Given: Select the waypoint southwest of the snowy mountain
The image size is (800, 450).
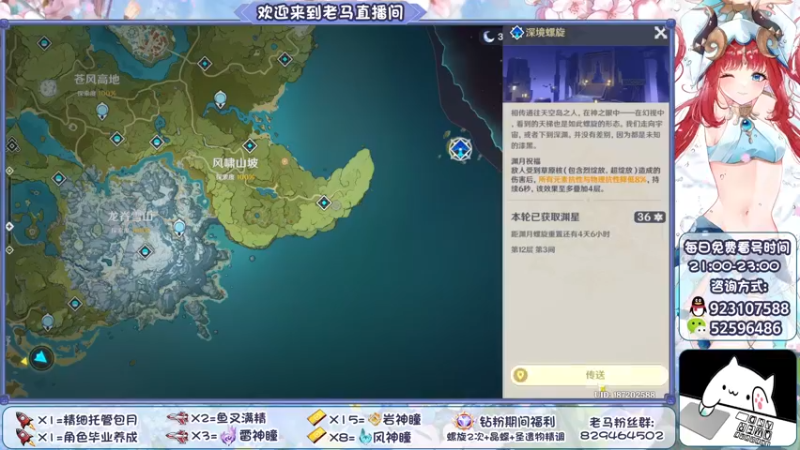Looking at the screenshot, I should pos(74,304).
